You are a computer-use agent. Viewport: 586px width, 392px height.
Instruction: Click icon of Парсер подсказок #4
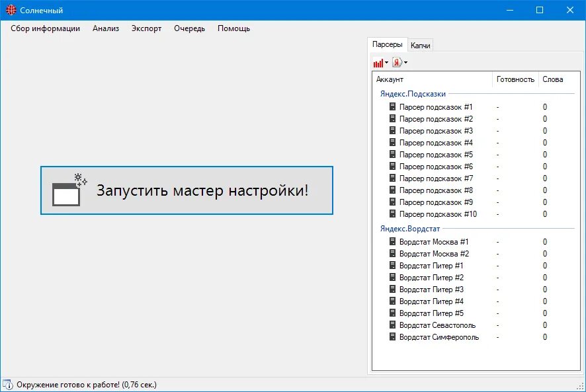click(392, 142)
